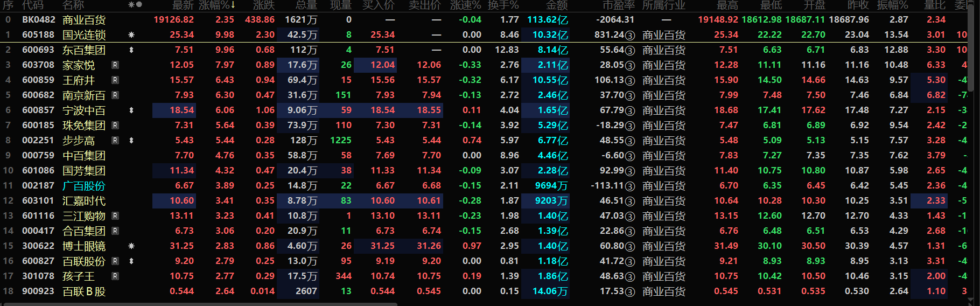This screenshot has width=980, height=306.
Task: Click circled 3 icon next to P/E 831.24
Action: (630, 35)
